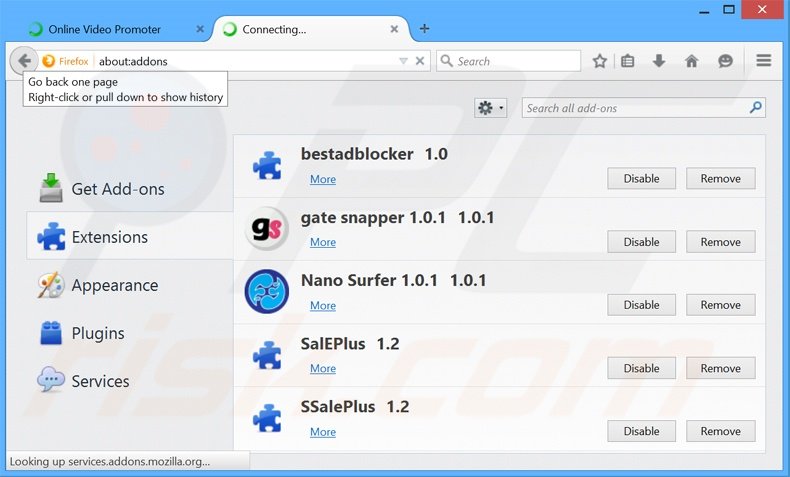790x477 pixels.
Task: Select the Nano Surfer 1.0.1 title
Action: 393,280
